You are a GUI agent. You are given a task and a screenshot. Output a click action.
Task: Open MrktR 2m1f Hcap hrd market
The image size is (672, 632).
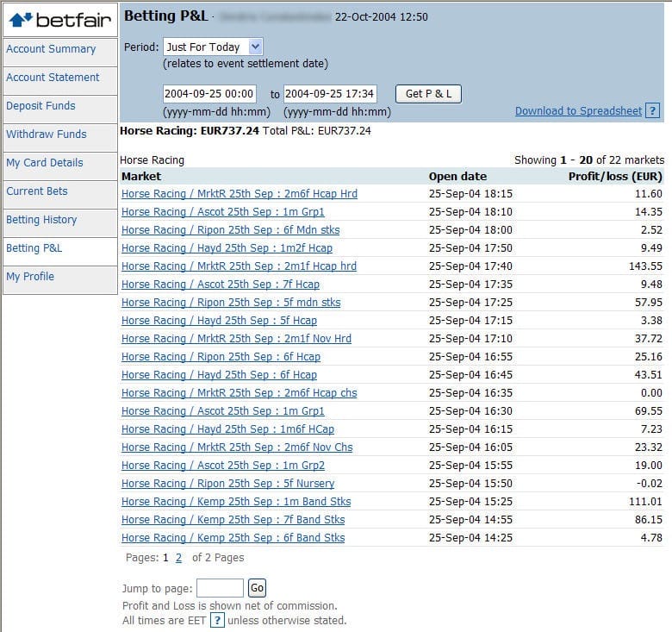[x=239, y=266]
